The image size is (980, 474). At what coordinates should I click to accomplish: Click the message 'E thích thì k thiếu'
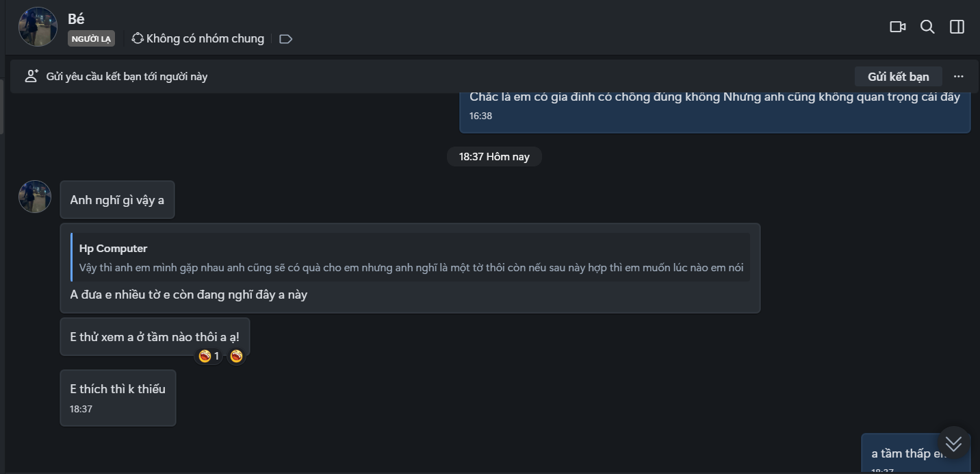[118, 389]
